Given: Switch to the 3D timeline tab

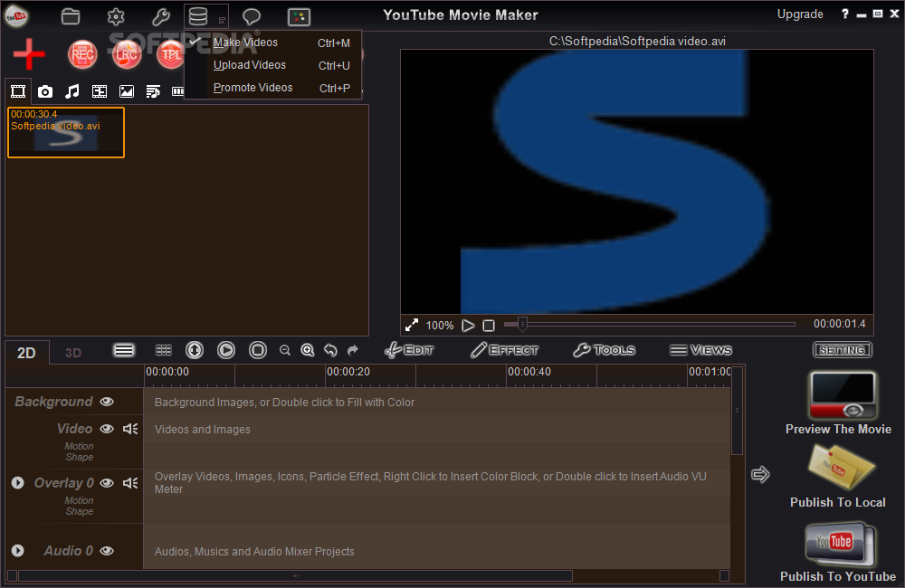Looking at the screenshot, I should (x=73, y=353).
